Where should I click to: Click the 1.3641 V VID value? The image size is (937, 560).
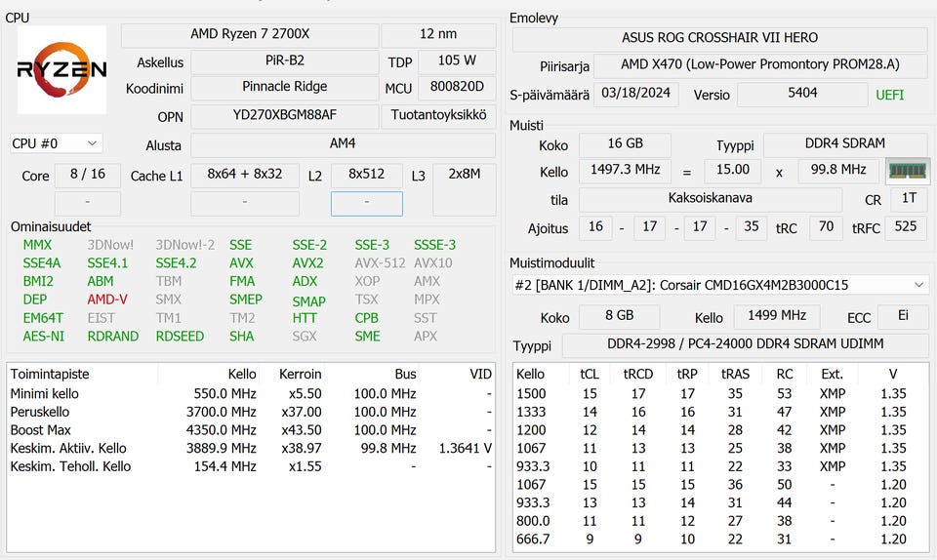point(465,449)
